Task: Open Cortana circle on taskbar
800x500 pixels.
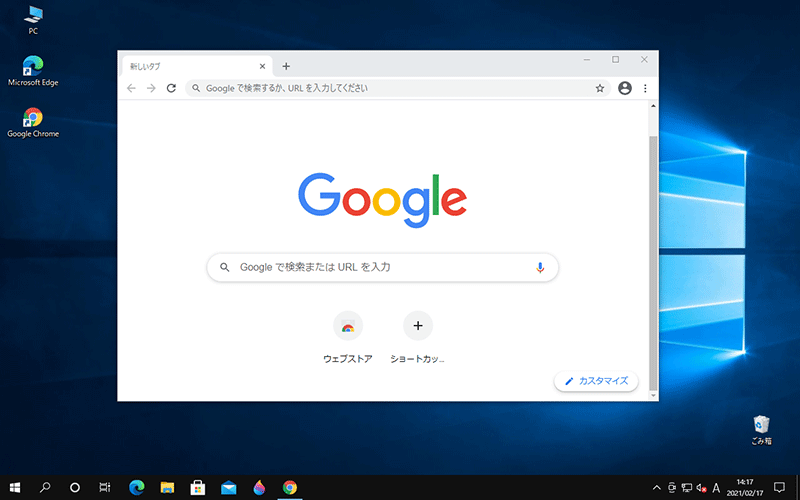Action: click(75, 488)
